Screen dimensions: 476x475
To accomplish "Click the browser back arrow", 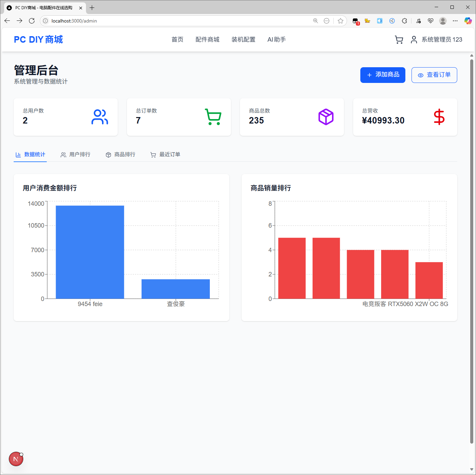I will click(x=7, y=21).
